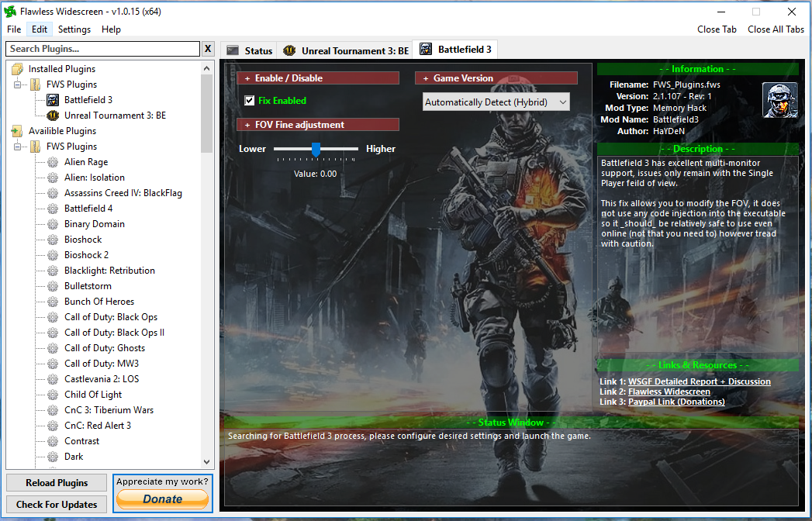Open the Settings menu
Image resolution: width=812 pixels, height=521 pixels.
coord(74,29)
